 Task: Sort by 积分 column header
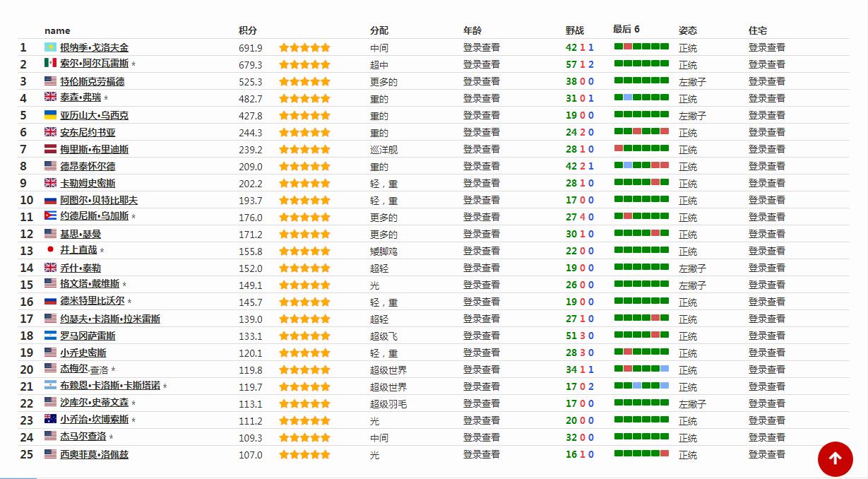(x=248, y=30)
